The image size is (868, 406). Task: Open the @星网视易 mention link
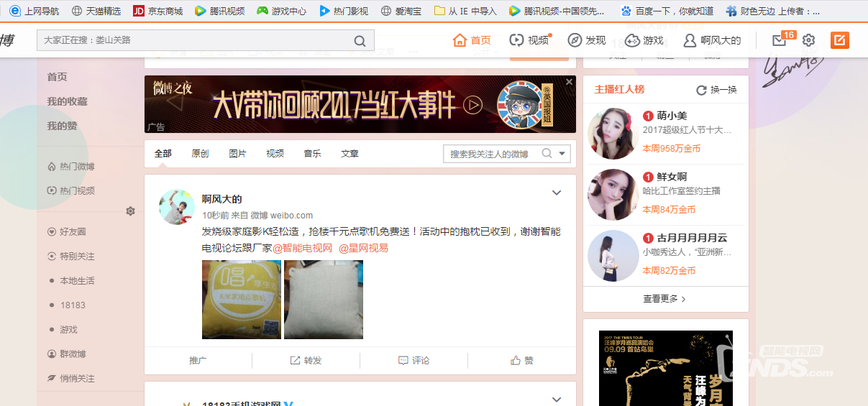coord(363,248)
